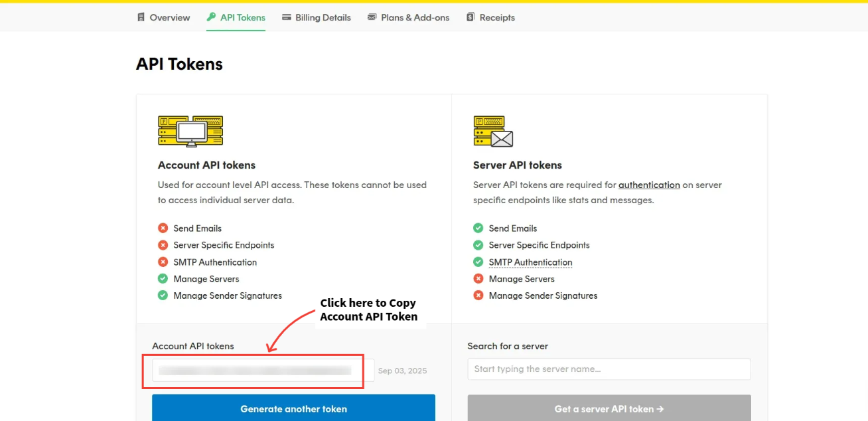Click the Search for a server field
Screen dimensions: 868x421
pyautogui.click(x=609, y=369)
